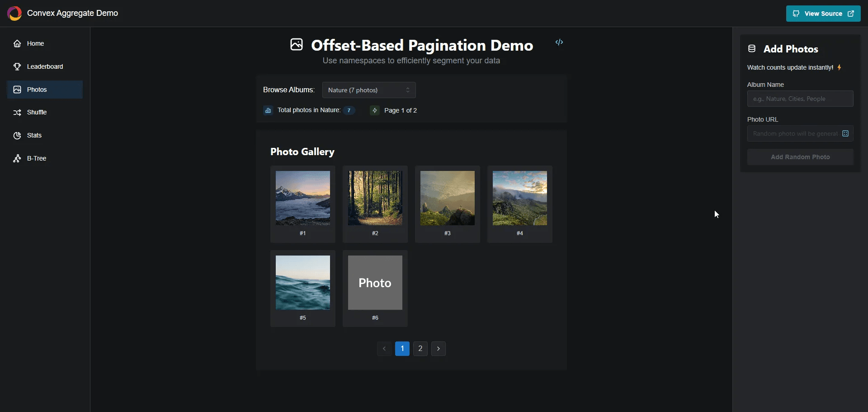The width and height of the screenshot is (868, 412).
Task: Select the ocean waves photo #5
Action: pyautogui.click(x=302, y=283)
